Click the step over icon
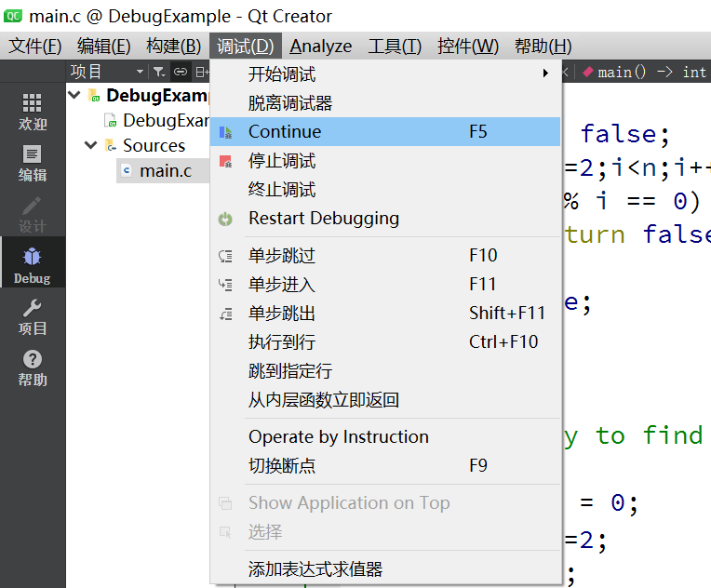Screen dimensions: 711x588 pos(225,256)
